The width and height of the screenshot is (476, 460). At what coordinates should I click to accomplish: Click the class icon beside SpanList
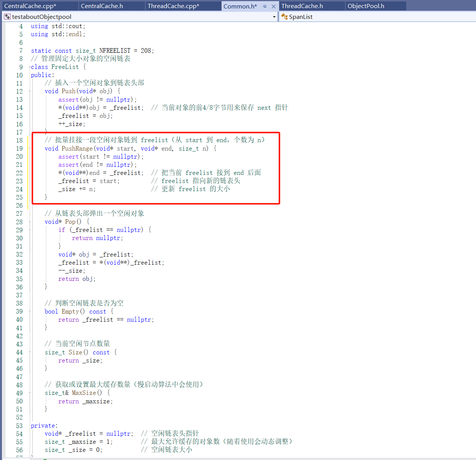(284, 17)
